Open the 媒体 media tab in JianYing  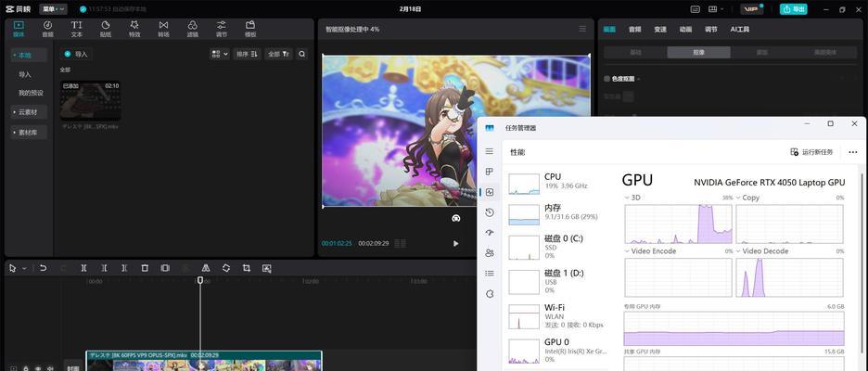click(19, 29)
